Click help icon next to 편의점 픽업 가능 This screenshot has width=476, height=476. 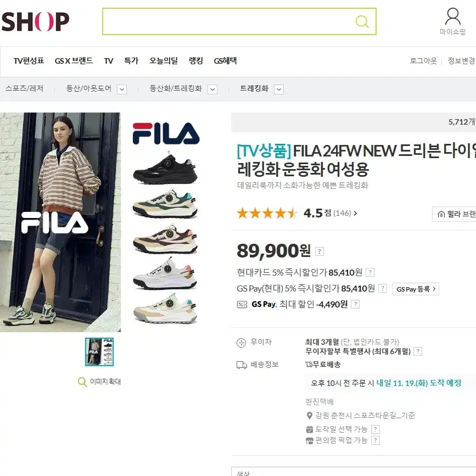click(x=376, y=440)
